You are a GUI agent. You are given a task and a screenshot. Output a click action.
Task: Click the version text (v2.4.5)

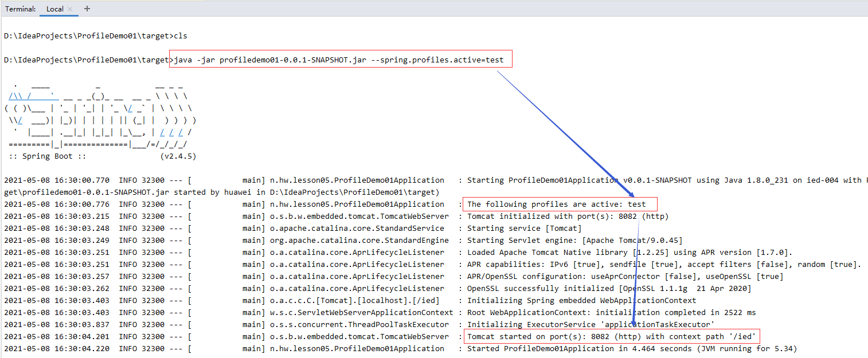pyautogui.click(x=179, y=156)
